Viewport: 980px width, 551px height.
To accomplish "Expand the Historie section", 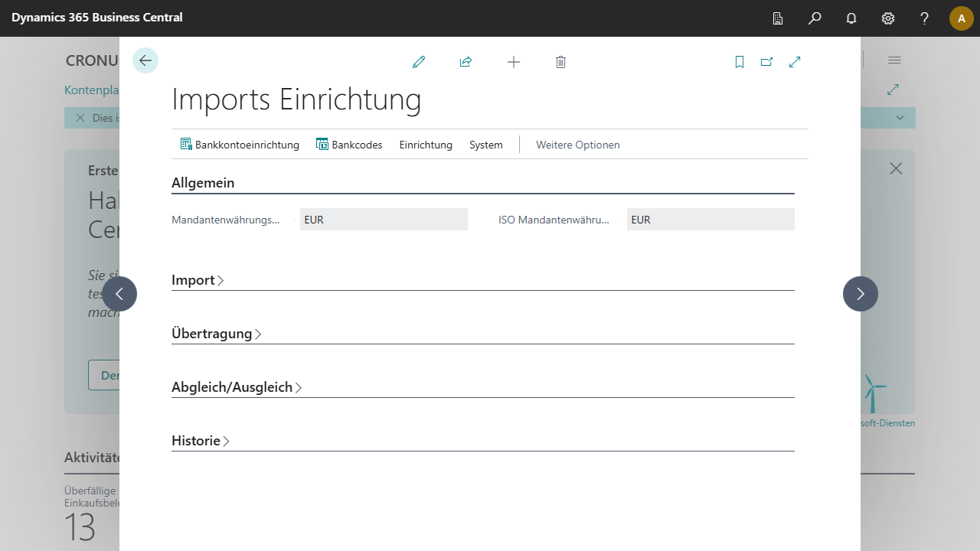I will tap(200, 441).
